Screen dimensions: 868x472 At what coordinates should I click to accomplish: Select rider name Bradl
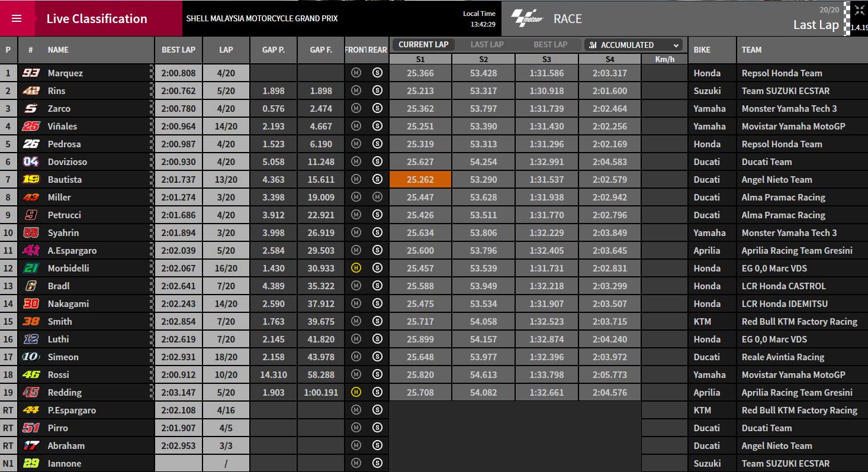[59, 286]
